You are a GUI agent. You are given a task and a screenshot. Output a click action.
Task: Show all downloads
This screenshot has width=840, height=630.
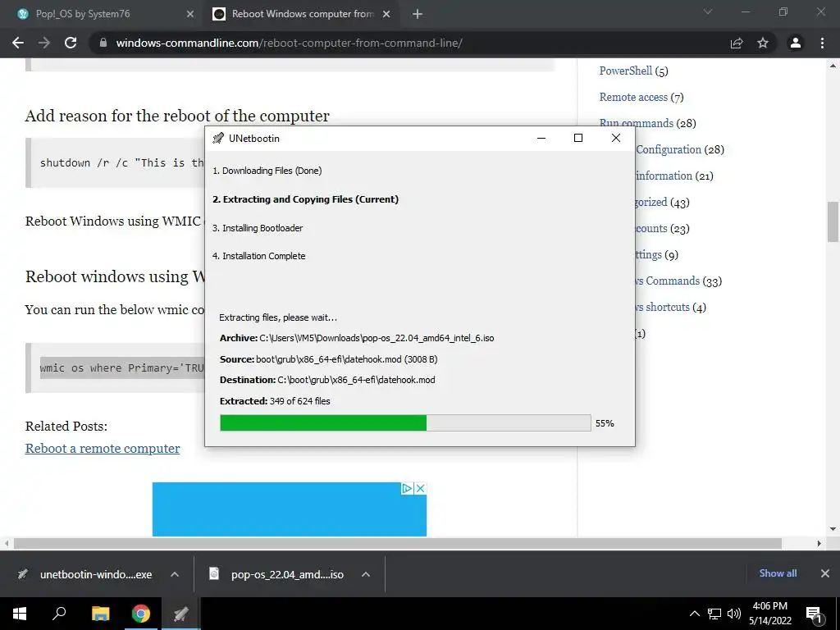click(778, 573)
